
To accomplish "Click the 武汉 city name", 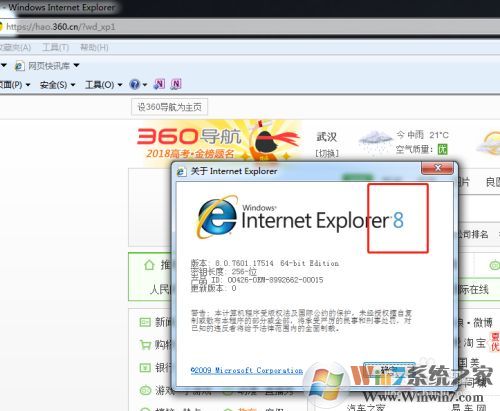I will (327, 137).
